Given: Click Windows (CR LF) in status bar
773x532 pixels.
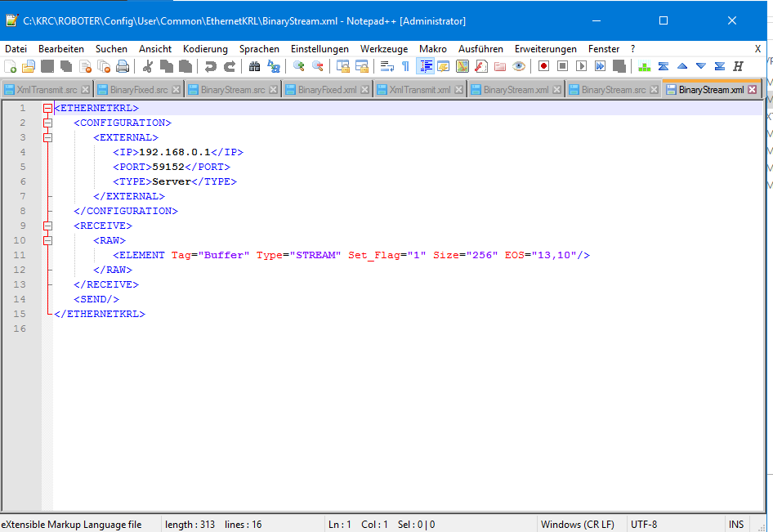Looking at the screenshot, I should coord(577,525).
